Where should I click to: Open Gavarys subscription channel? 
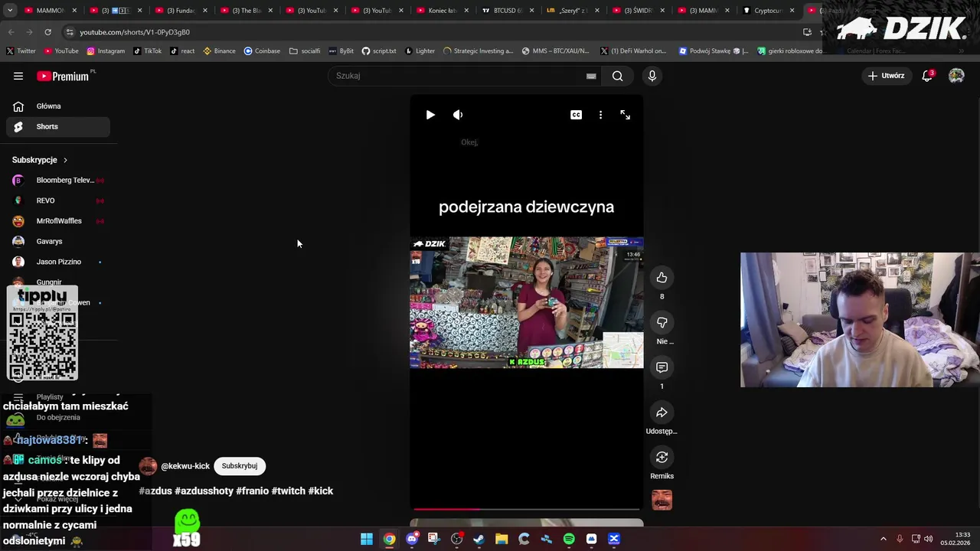(58, 242)
